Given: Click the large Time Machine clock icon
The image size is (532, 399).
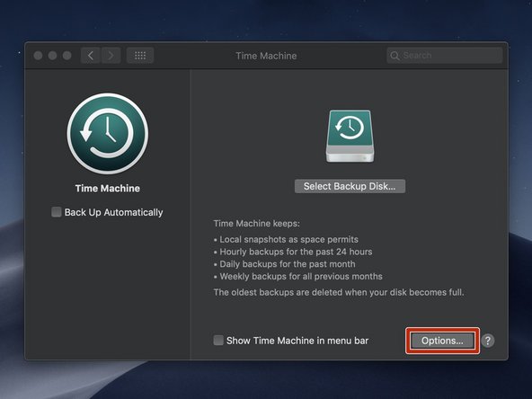Looking at the screenshot, I should (108, 133).
